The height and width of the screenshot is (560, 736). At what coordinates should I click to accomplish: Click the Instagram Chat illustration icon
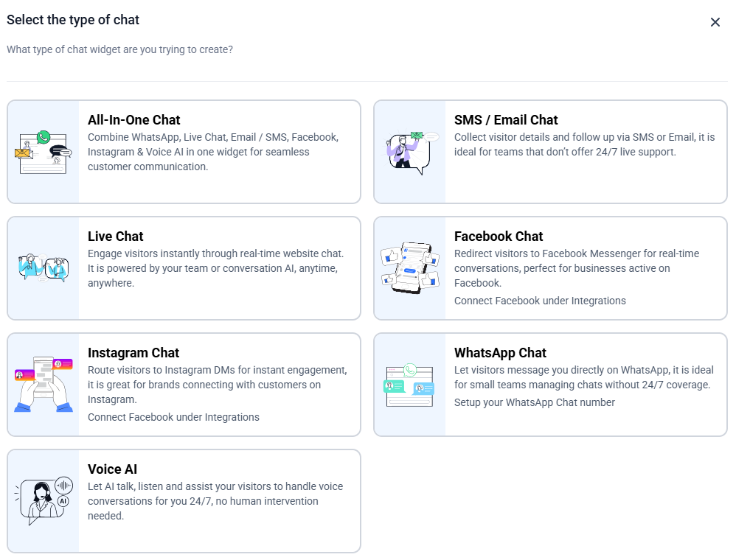pos(44,385)
